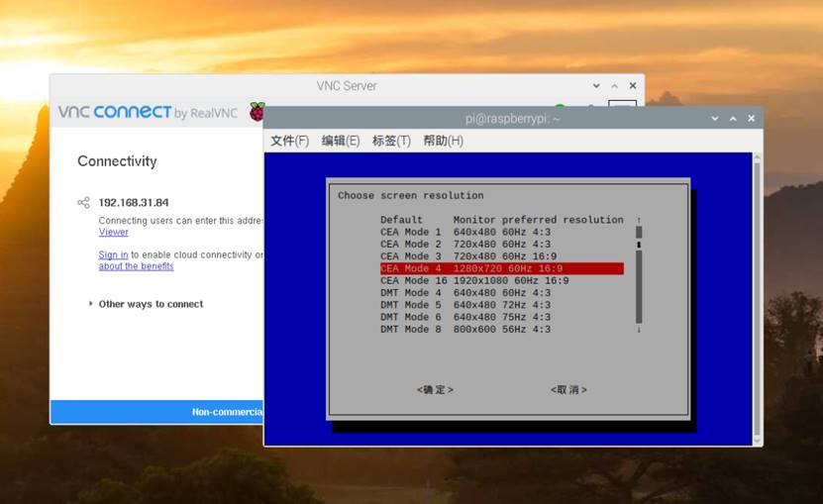Click the pi@raspberrypi terminal title bar

click(x=513, y=119)
